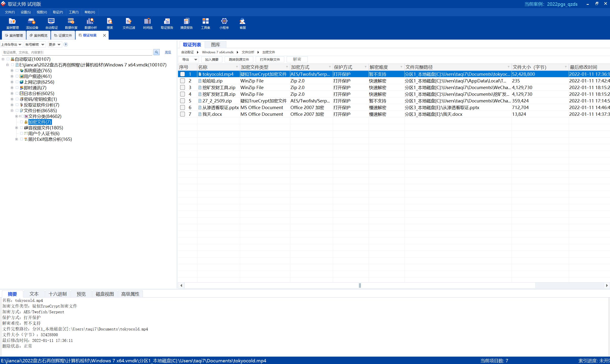Screen dimensions: 610x364
Task: Expand the 文件分类(84602) node
Action: click(16, 116)
